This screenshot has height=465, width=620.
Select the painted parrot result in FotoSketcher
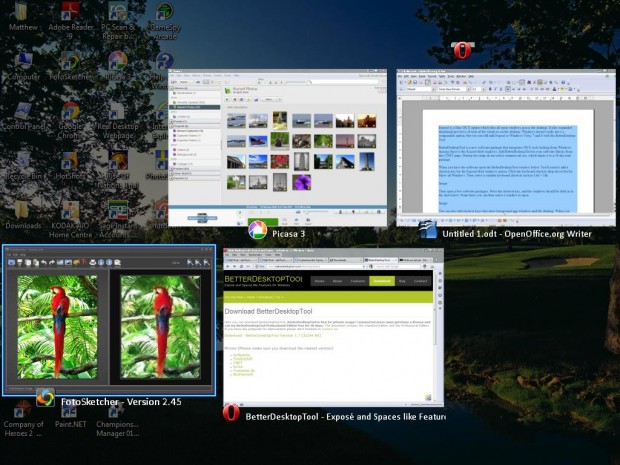160,327
